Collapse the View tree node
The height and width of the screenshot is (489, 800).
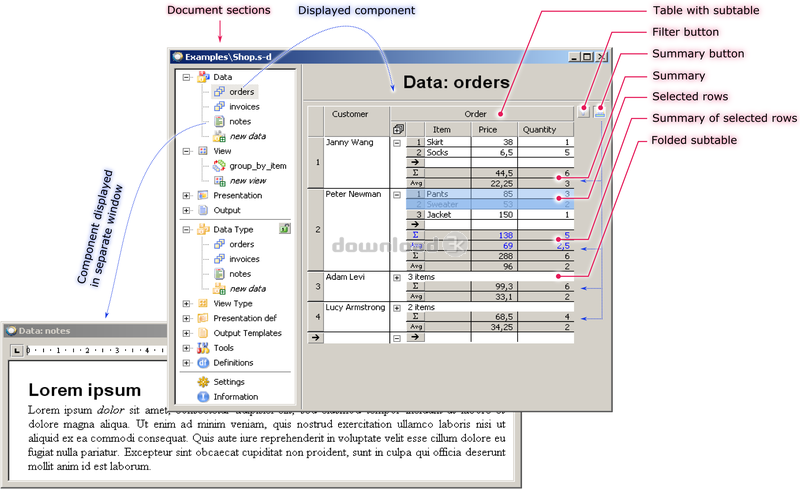(x=186, y=151)
